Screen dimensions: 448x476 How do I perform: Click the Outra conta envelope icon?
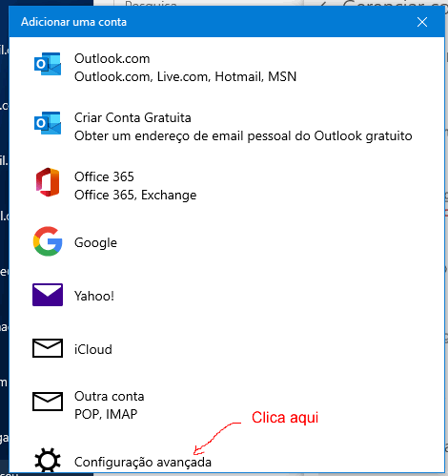point(48,402)
